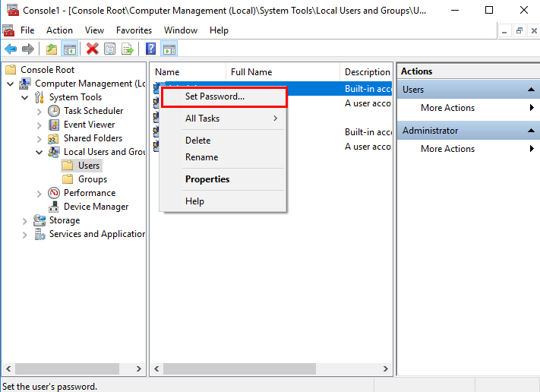This screenshot has height=392, width=540.
Task: Expand the Task Scheduler node
Action: pyautogui.click(x=39, y=112)
